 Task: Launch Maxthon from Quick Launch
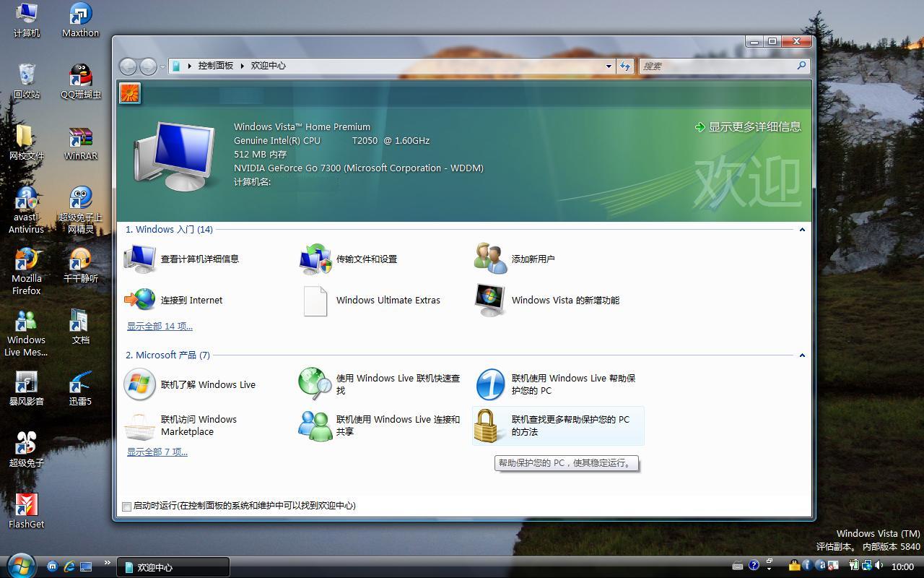(x=52, y=567)
